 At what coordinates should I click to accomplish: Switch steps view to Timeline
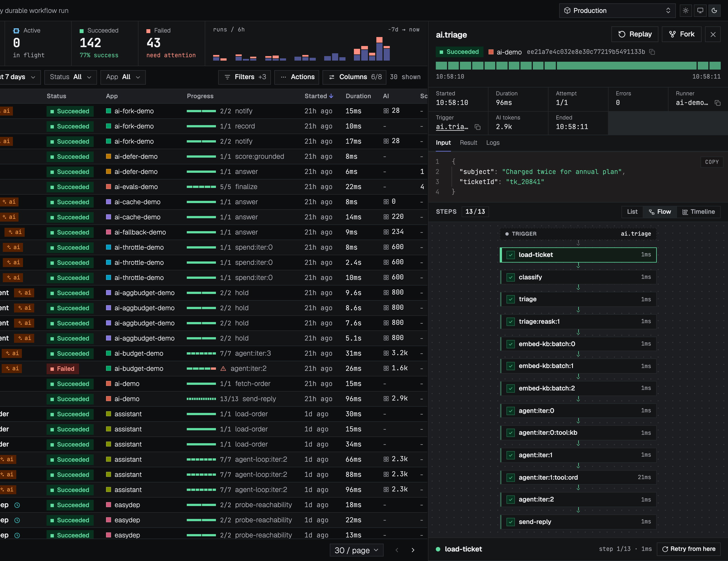(698, 212)
